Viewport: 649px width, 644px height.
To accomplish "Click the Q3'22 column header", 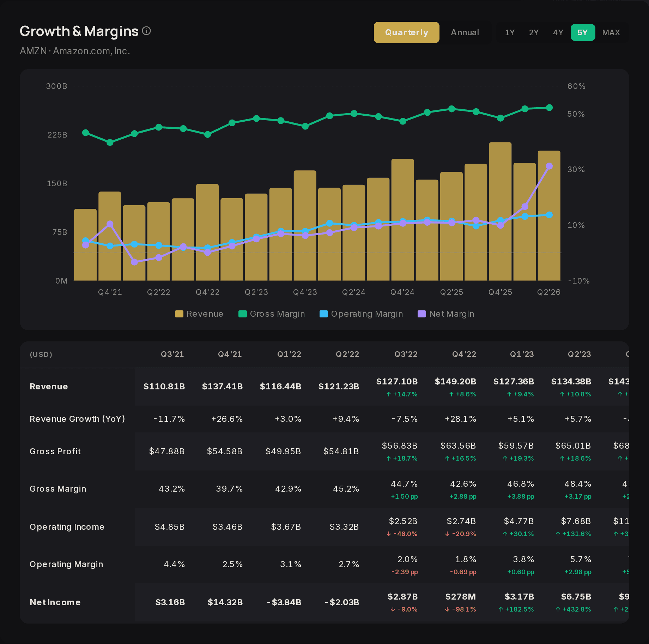I will pyautogui.click(x=406, y=354).
